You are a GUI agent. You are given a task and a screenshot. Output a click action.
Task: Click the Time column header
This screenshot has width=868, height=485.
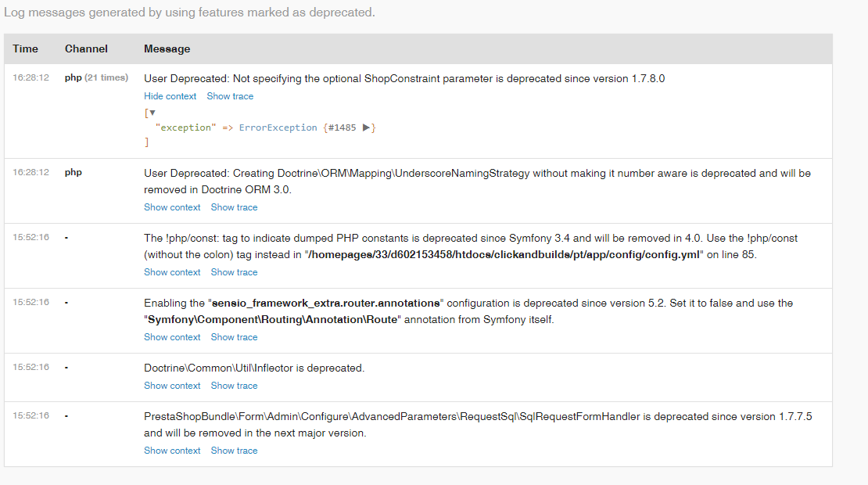click(x=25, y=48)
